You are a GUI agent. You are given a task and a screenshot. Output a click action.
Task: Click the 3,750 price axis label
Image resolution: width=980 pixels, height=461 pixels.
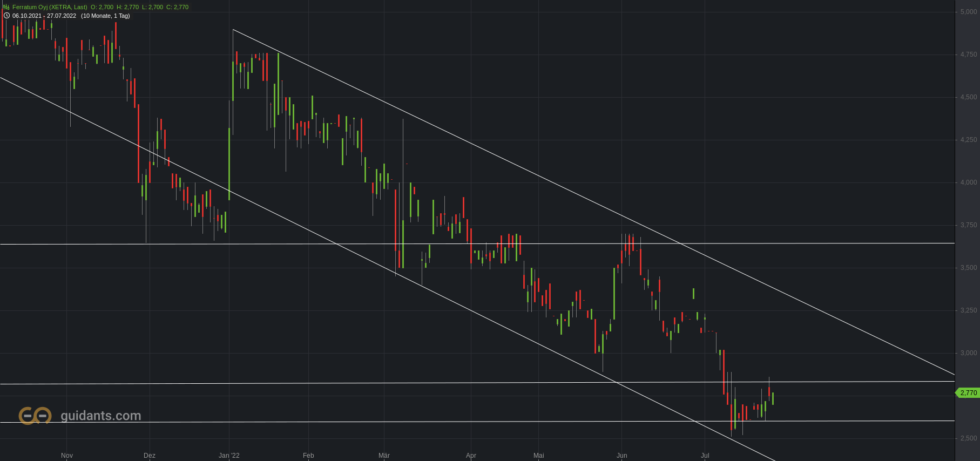coord(969,225)
